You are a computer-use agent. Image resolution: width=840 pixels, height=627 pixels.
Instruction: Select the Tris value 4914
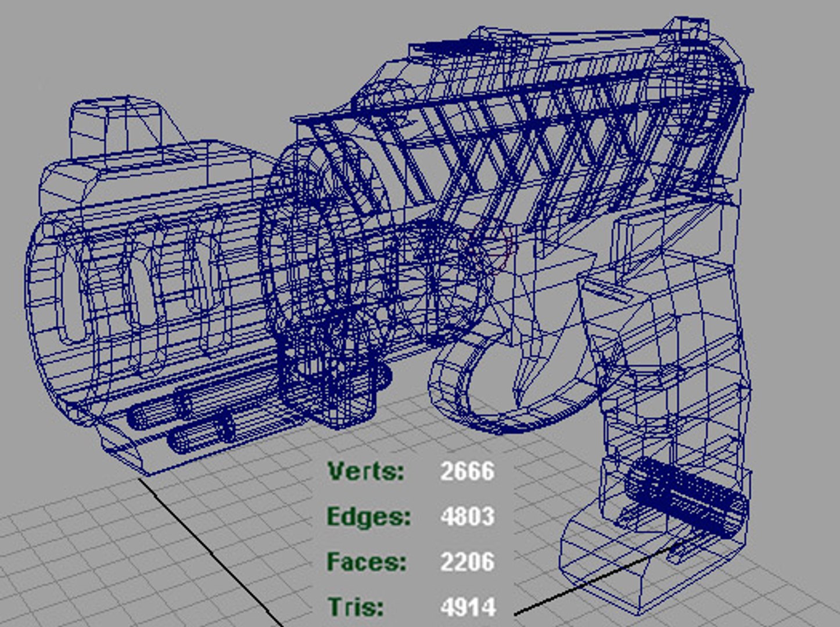coord(468,607)
